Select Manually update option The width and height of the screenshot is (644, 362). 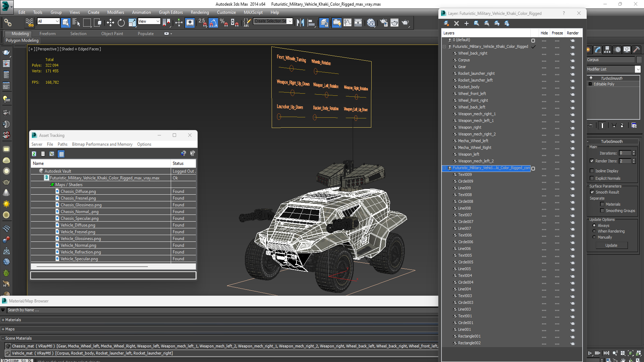tap(594, 237)
